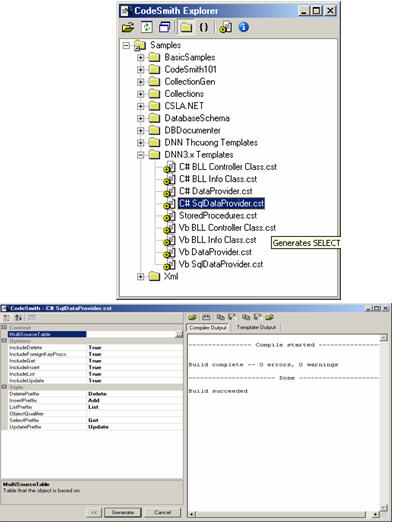Click the open folder icon in CodeSmith Explorer toolbar
This screenshot has height=525, width=395.
tap(128, 27)
